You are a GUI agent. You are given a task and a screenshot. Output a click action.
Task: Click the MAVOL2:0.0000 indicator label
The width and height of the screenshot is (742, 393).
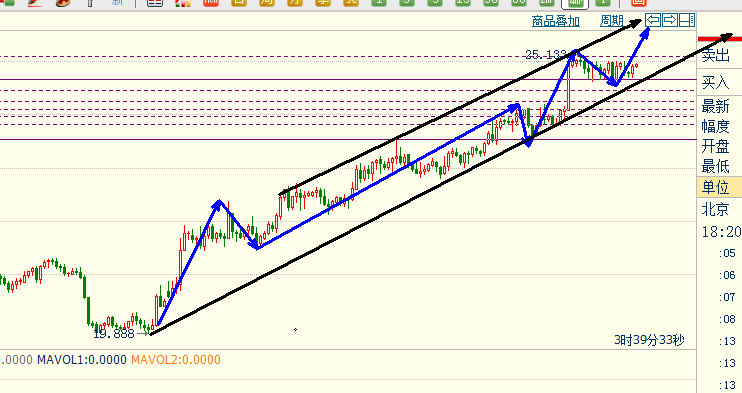click(176, 360)
